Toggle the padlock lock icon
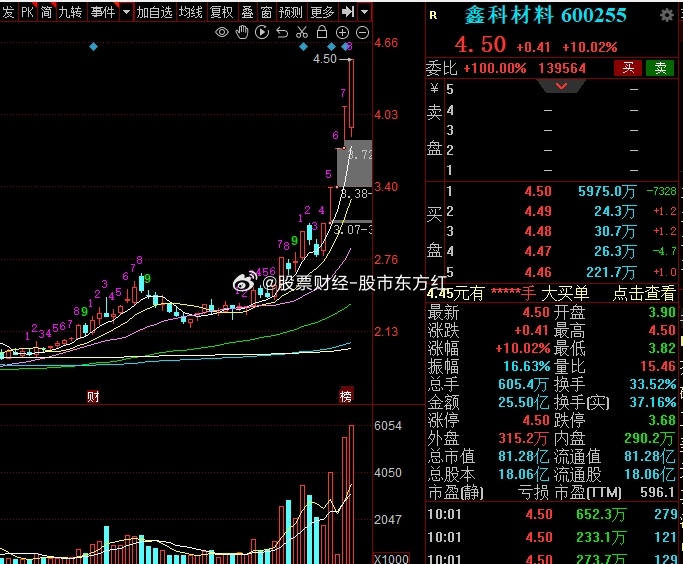Viewport: 683px width, 564px height. [321, 32]
